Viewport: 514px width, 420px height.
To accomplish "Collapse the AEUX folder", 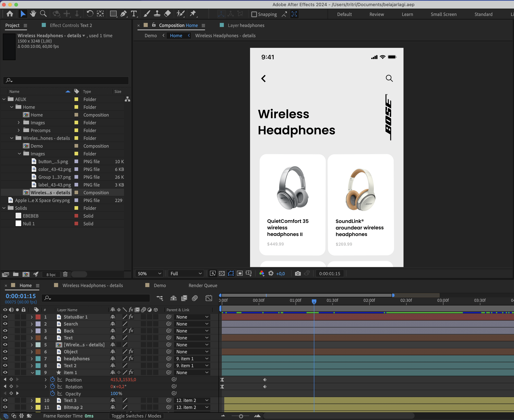I will [4, 99].
